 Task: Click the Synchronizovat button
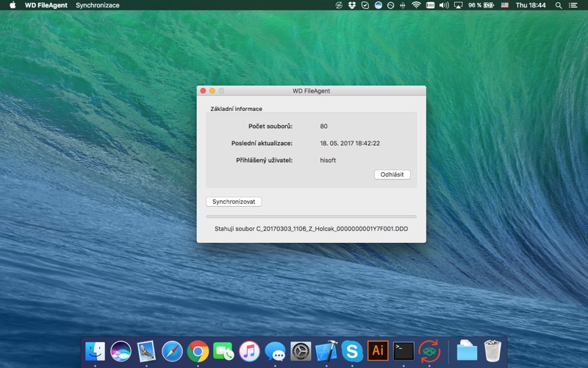tap(234, 202)
